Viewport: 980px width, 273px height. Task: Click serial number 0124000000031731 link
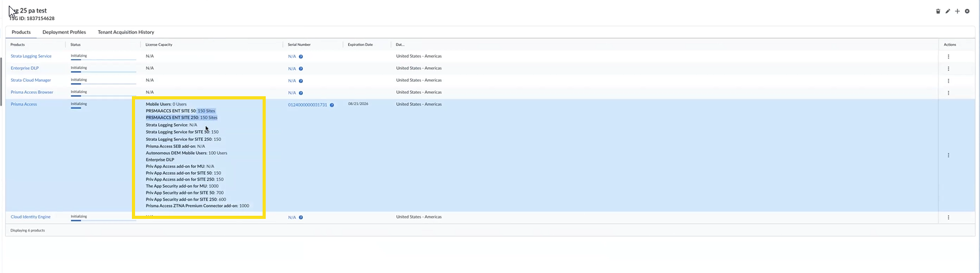pyautogui.click(x=307, y=105)
